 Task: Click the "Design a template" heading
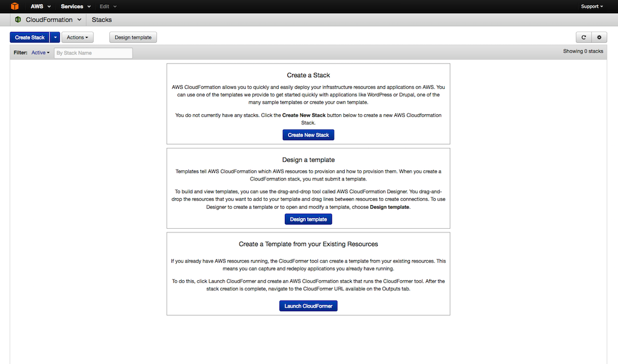pyautogui.click(x=308, y=160)
